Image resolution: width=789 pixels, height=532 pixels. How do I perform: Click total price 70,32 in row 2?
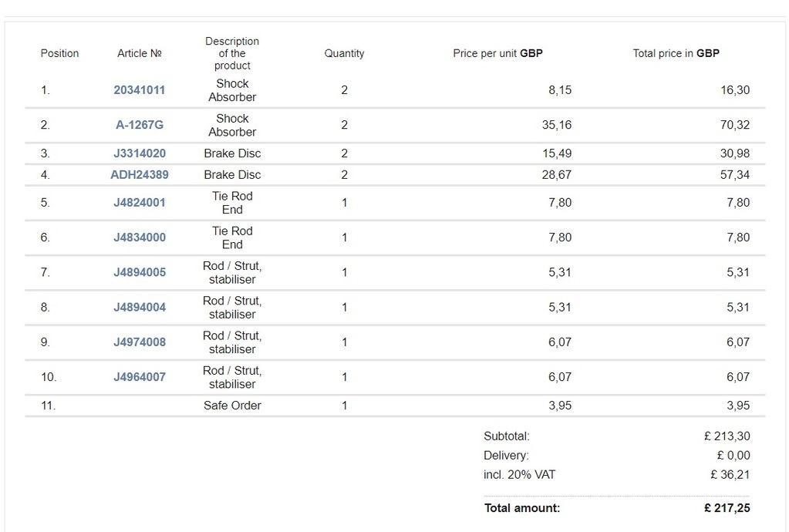[x=735, y=125]
